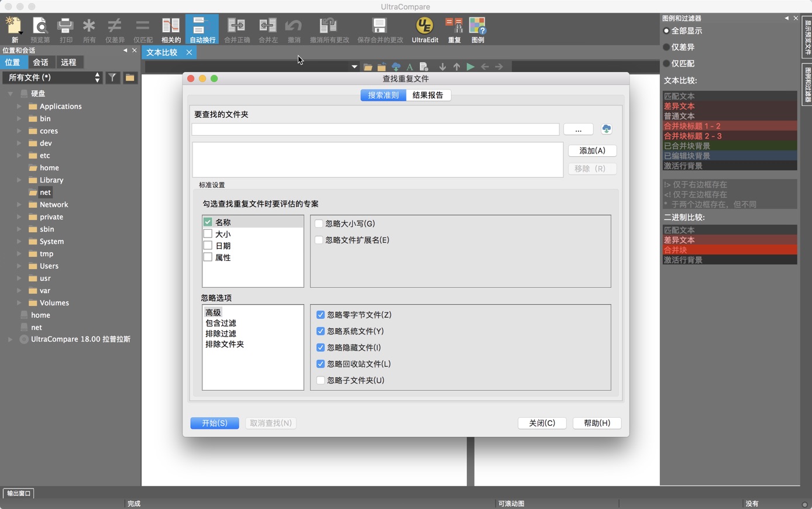
Task: Uncheck the 名称 criterion checkbox
Action: click(208, 222)
